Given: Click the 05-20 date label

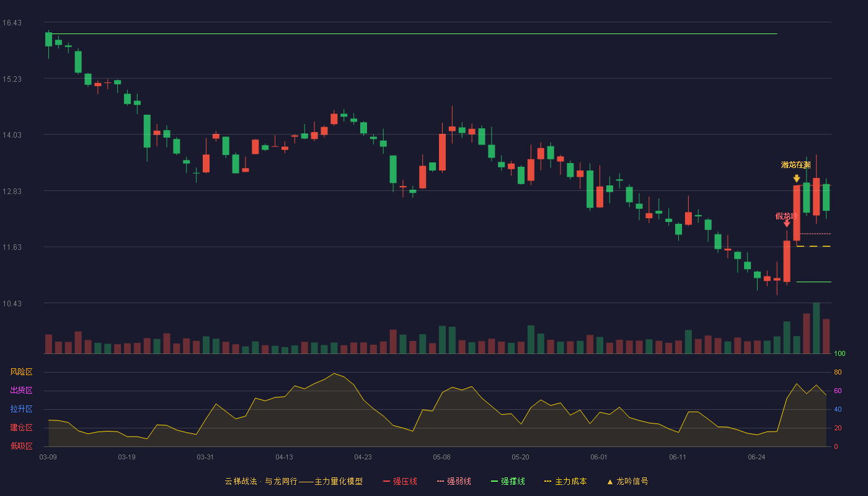Looking at the screenshot, I should click(x=520, y=457).
